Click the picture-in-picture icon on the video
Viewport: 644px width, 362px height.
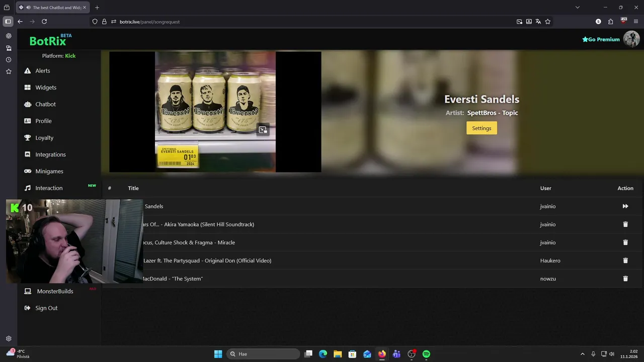263,130
